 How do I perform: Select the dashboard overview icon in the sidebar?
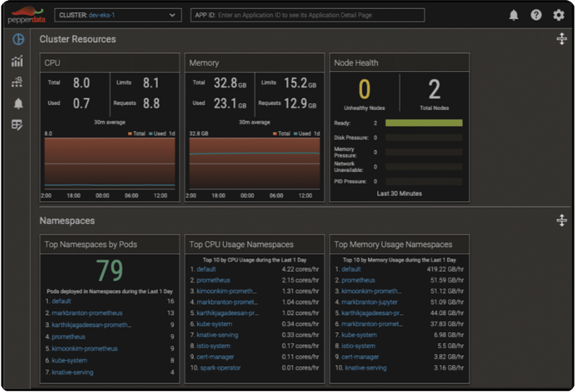point(18,39)
